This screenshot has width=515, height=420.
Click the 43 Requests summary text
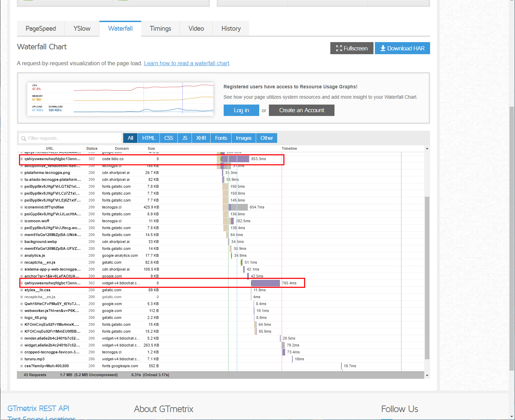[35, 375]
